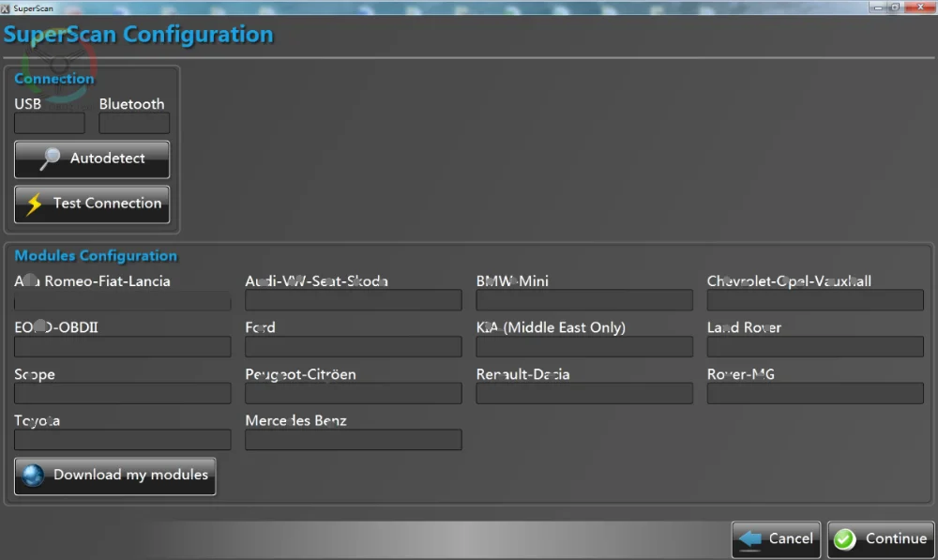The image size is (938, 560).
Task: Click the Rover-MG label
Action: pyautogui.click(x=741, y=374)
